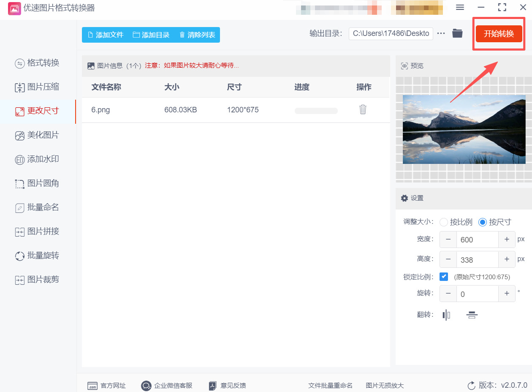Delete 6.png using the trash icon
This screenshot has height=392, width=532.
[363, 110]
